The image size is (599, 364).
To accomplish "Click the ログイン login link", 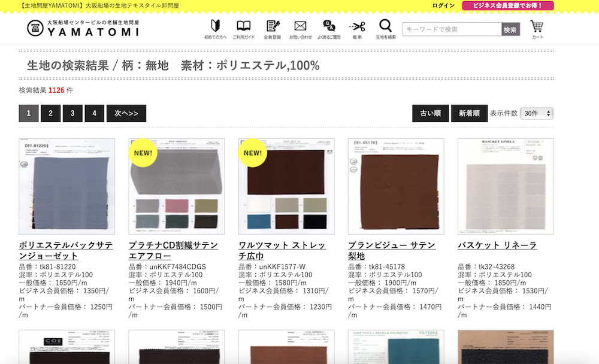I will click(x=443, y=5).
